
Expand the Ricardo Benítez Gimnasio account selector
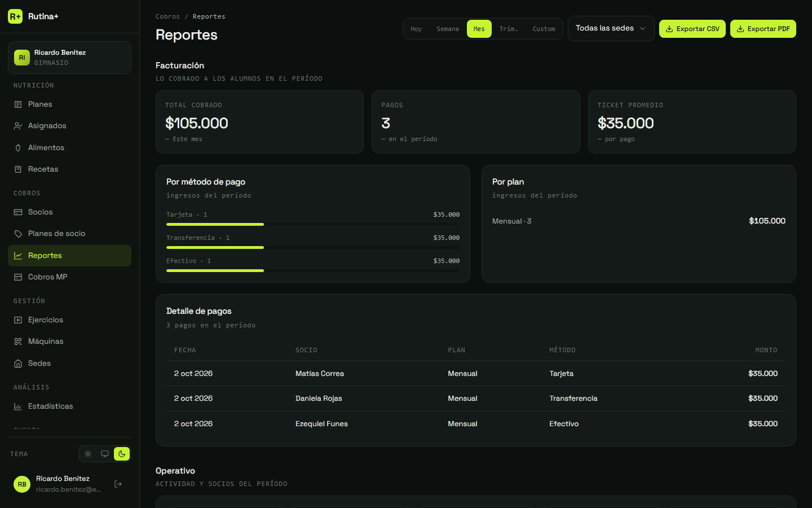coord(69,58)
